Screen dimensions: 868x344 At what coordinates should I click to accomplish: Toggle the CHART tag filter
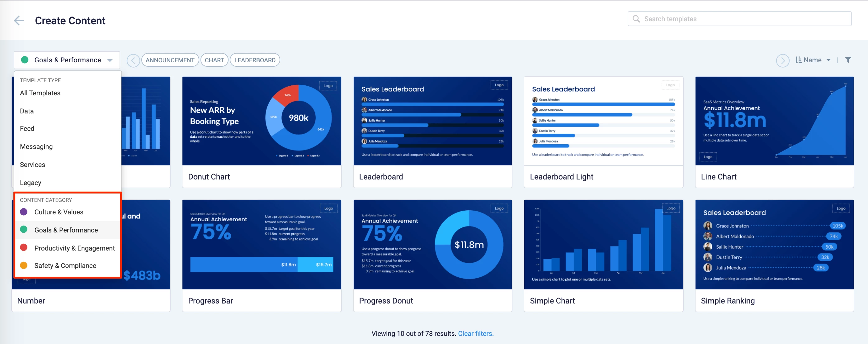[x=214, y=60]
